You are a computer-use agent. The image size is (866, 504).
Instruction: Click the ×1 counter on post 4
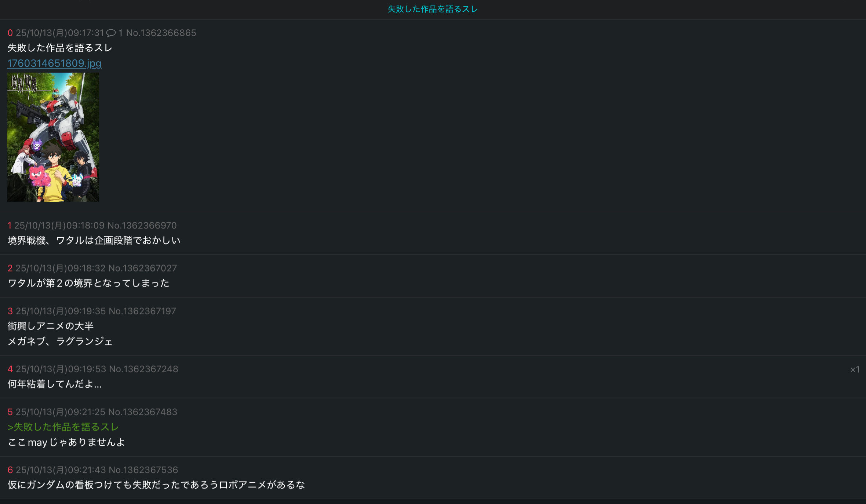[x=855, y=369]
